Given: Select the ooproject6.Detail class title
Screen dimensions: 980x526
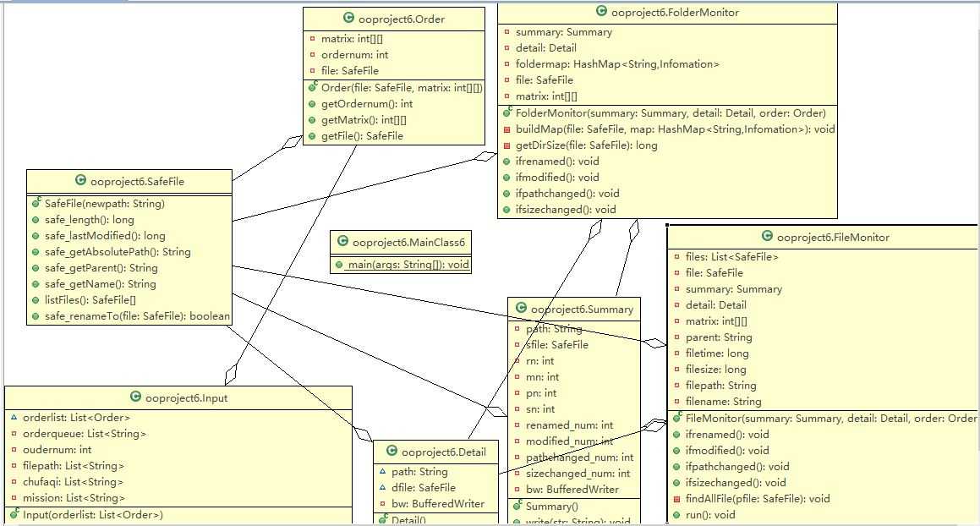Looking at the screenshot, I should click(444, 452).
